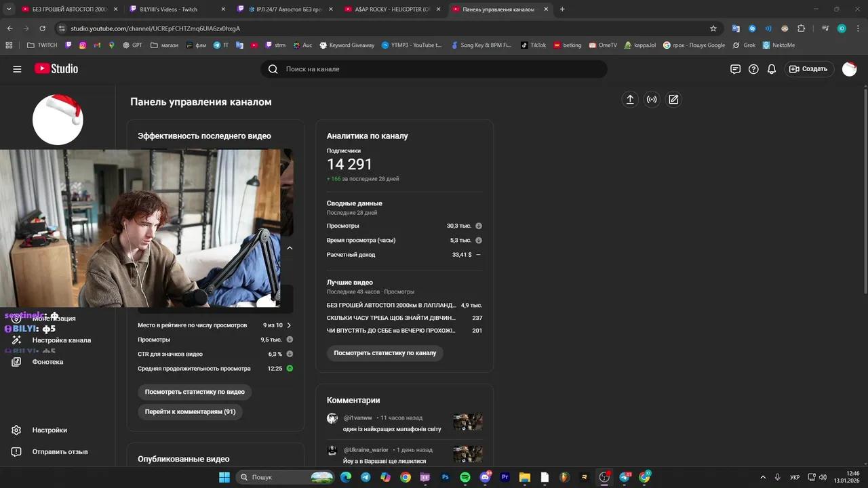Viewport: 868px width, 488px height.
Task: Open ЧИ ВПУСТЯТЬ ДО СЕБЕ top video
Action: pos(391,331)
